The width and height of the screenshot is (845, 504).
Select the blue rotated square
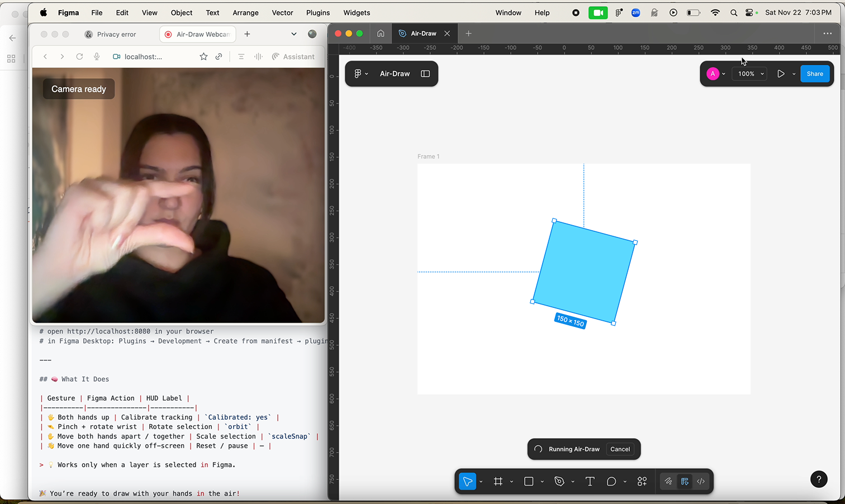[584, 272]
